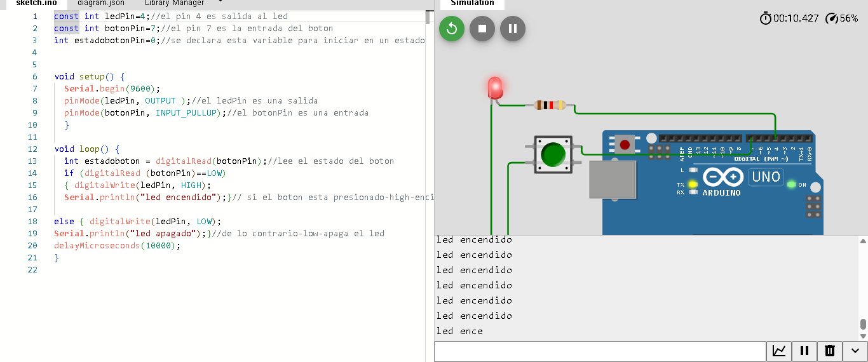Push the green pushbutton in the circuit
This screenshot has width=868, height=362.
tap(553, 154)
